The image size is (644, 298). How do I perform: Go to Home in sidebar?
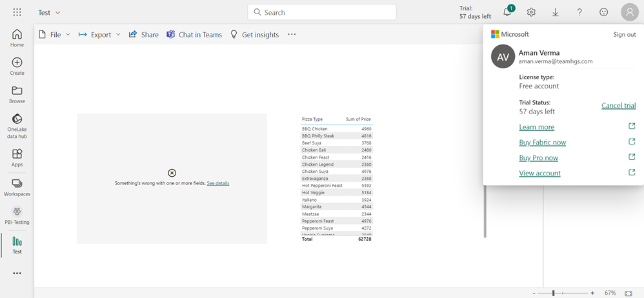(17, 38)
